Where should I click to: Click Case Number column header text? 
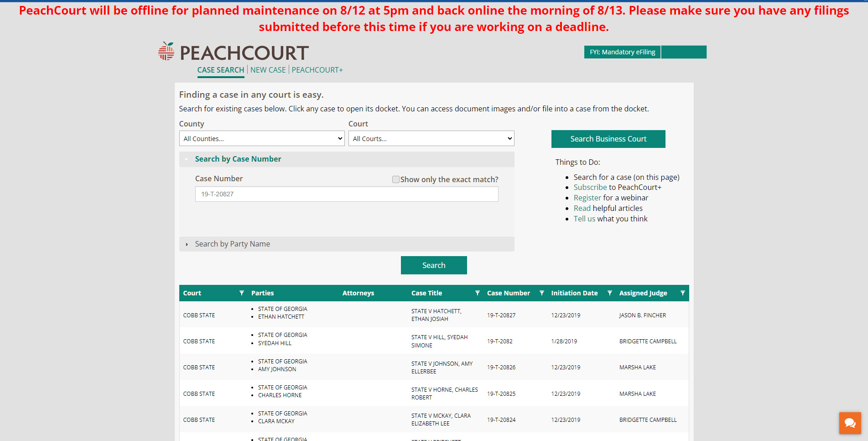point(509,293)
